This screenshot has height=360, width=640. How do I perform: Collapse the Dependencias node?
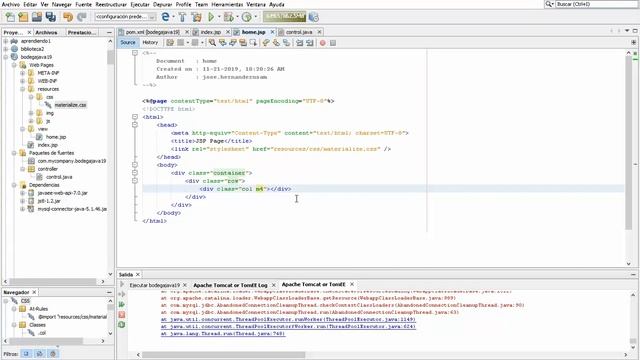click(x=14, y=185)
